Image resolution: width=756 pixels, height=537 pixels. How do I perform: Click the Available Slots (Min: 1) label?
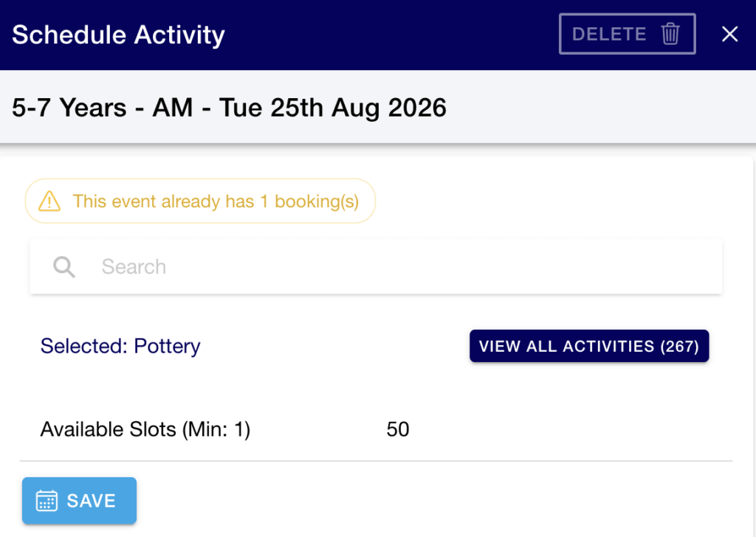click(x=145, y=429)
